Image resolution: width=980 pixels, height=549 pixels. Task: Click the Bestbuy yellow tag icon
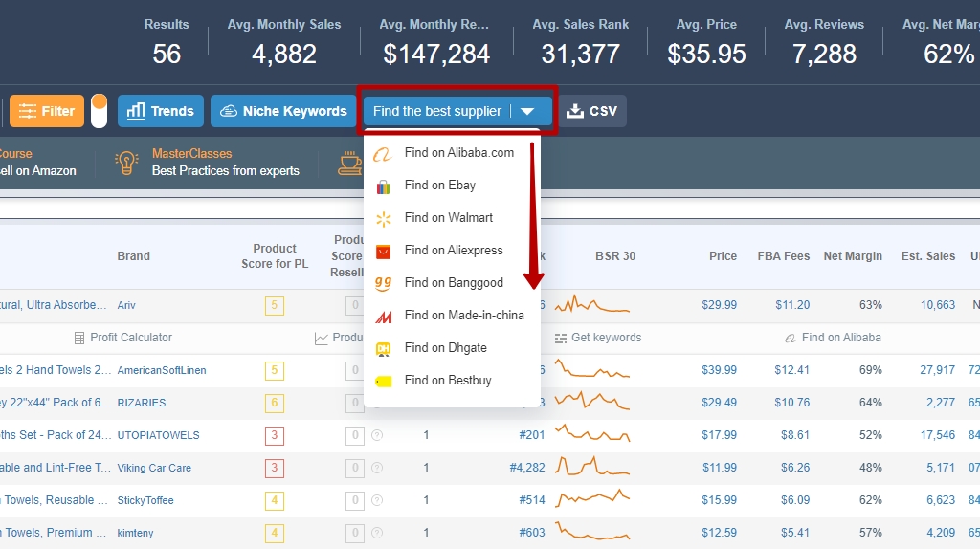pos(383,381)
